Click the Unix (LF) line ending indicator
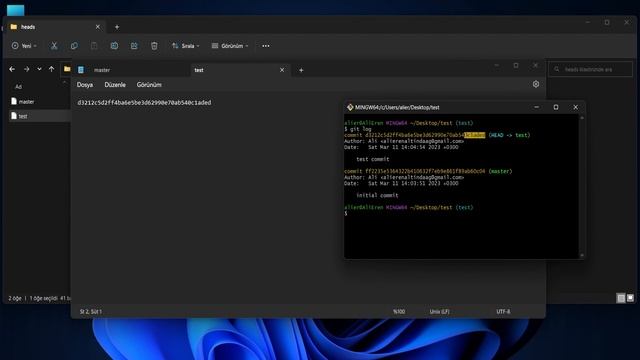Screen dimensions: 640x360 (x=439, y=311)
